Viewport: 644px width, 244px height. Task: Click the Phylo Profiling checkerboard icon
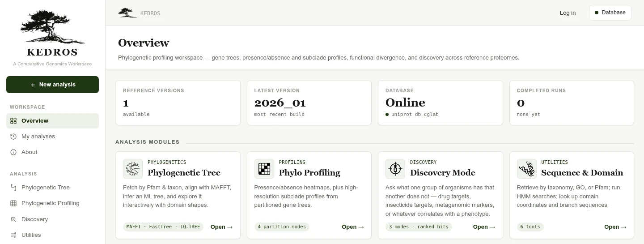point(264,169)
